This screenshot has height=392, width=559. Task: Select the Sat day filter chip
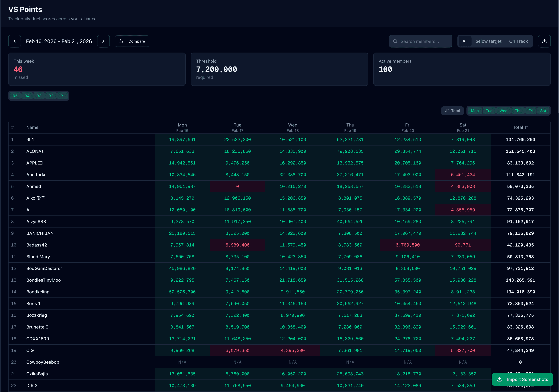[543, 111]
